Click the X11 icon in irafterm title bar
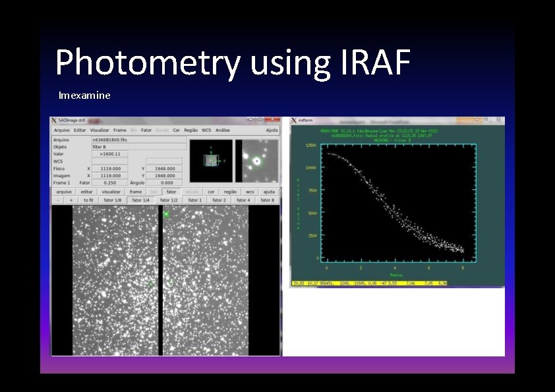The image size is (555, 392). click(294, 121)
